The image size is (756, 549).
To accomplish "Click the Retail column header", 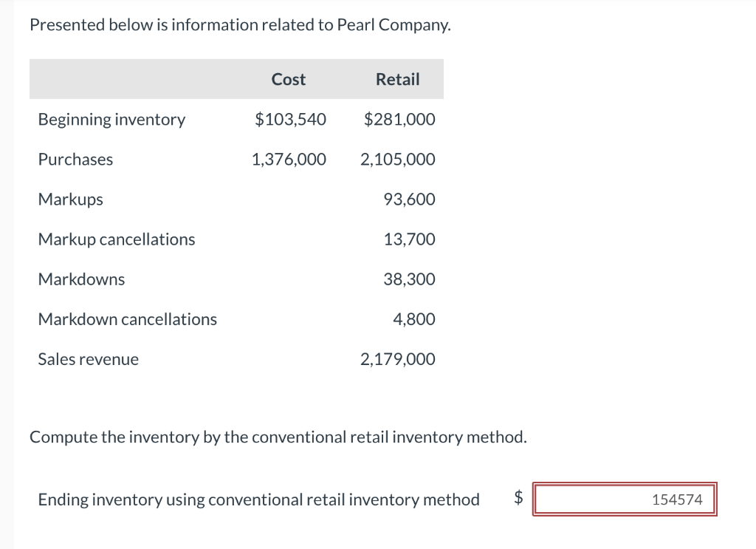I will (397, 79).
